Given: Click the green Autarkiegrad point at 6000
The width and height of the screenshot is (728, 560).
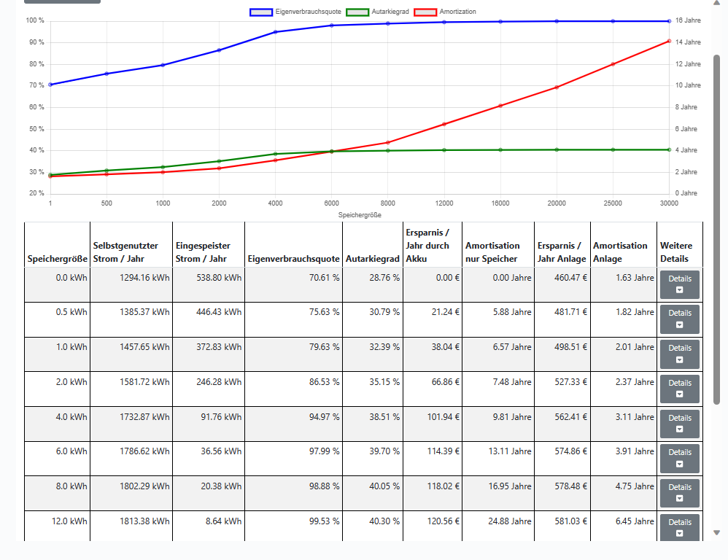Looking at the screenshot, I should [331, 152].
